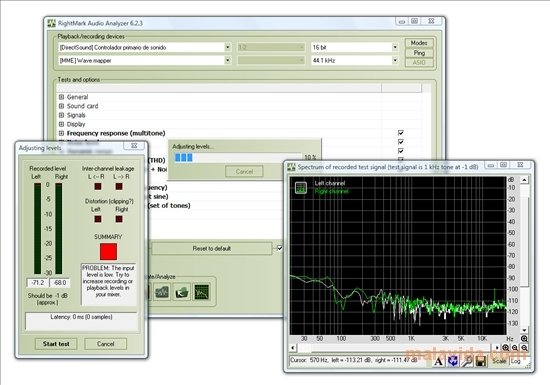Open the Scale Log dropdown in the spectrum window
The height and width of the screenshot is (385, 550).
click(519, 361)
